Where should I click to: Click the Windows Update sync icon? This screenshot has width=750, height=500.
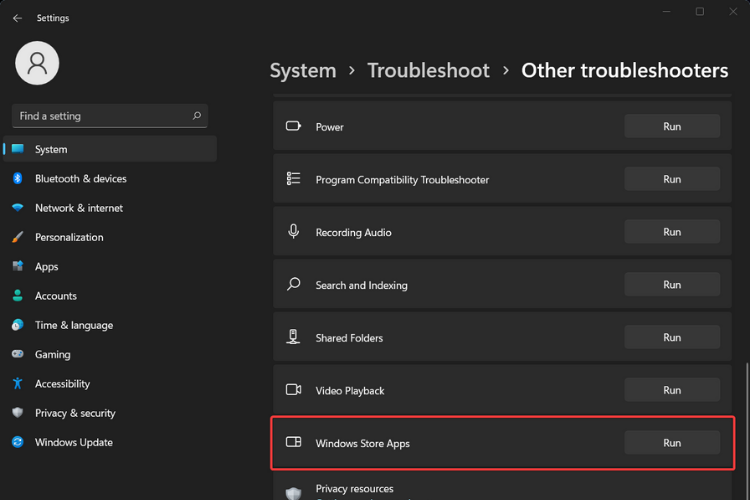coord(18,442)
